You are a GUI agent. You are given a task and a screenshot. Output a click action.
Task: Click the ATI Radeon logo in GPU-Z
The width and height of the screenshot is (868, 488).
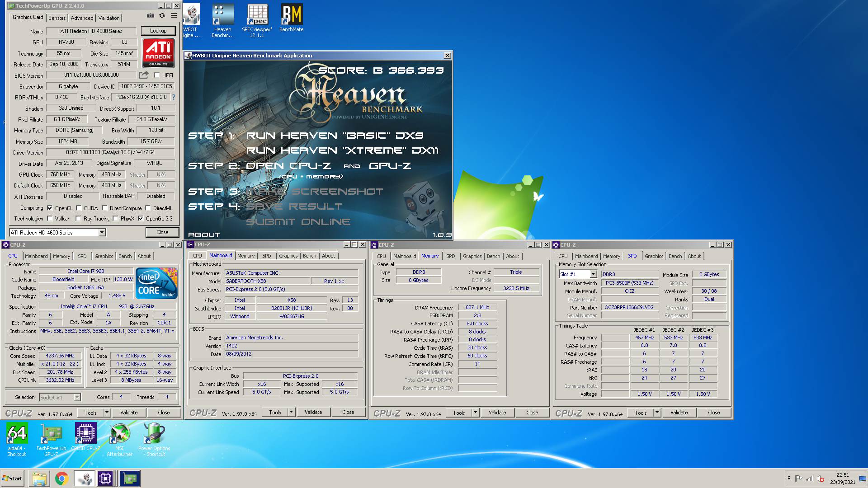[x=158, y=53]
